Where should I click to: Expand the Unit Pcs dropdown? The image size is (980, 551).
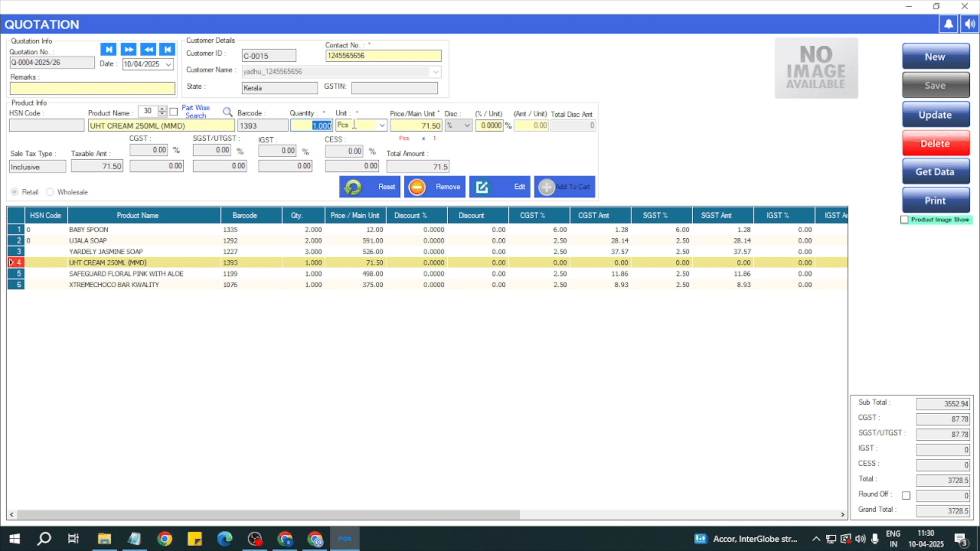click(x=382, y=126)
